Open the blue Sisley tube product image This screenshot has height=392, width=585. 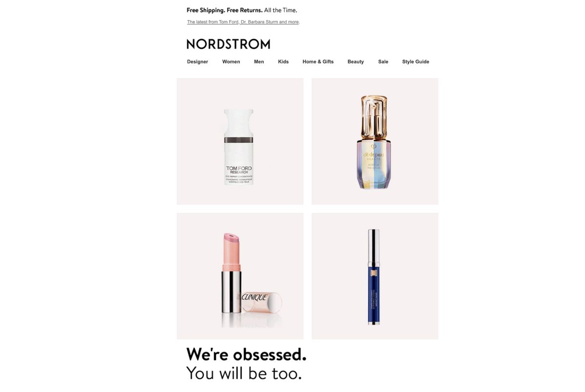(x=375, y=276)
